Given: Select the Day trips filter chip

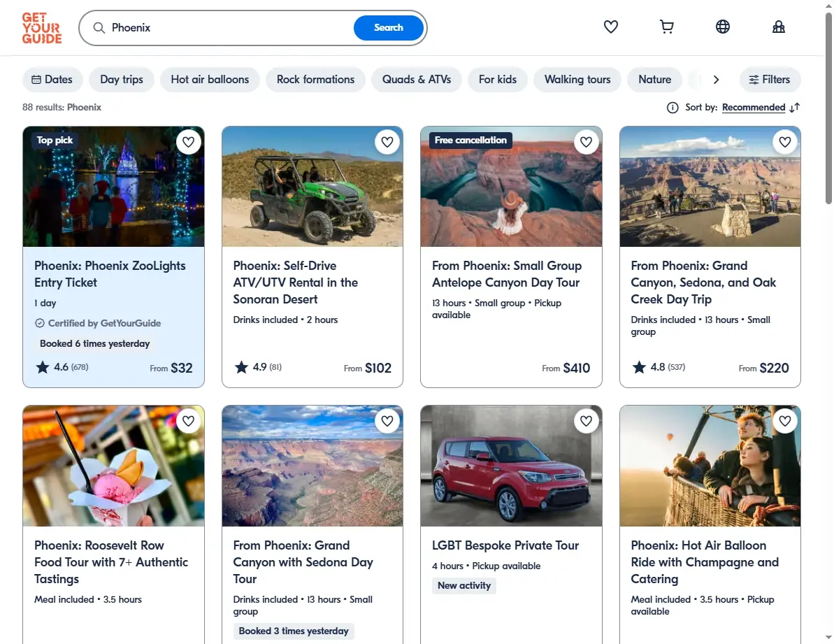Looking at the screenshot, I should tap(121, 80).
